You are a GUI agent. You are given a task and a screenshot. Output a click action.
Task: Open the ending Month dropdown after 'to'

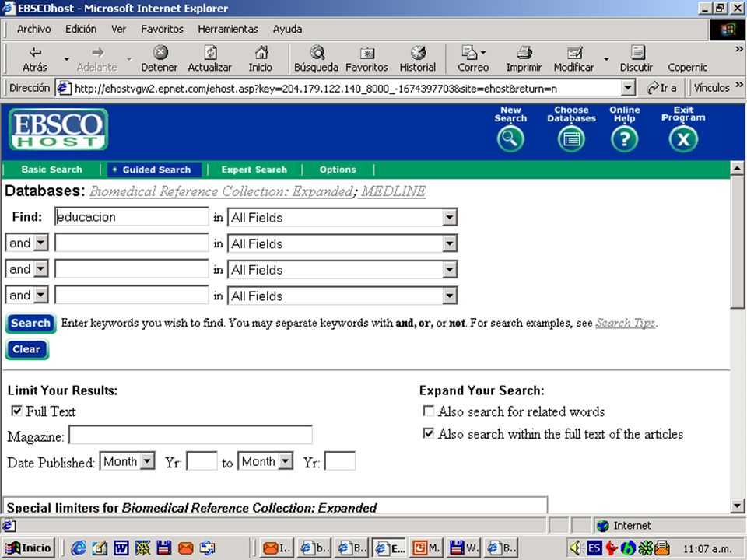pos(286,461)
